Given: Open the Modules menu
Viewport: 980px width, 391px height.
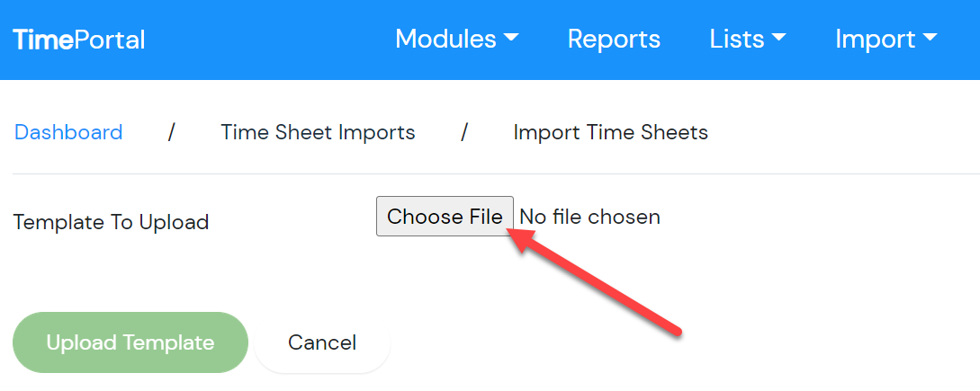Looking at the screenshot, I should pos(457,39).
